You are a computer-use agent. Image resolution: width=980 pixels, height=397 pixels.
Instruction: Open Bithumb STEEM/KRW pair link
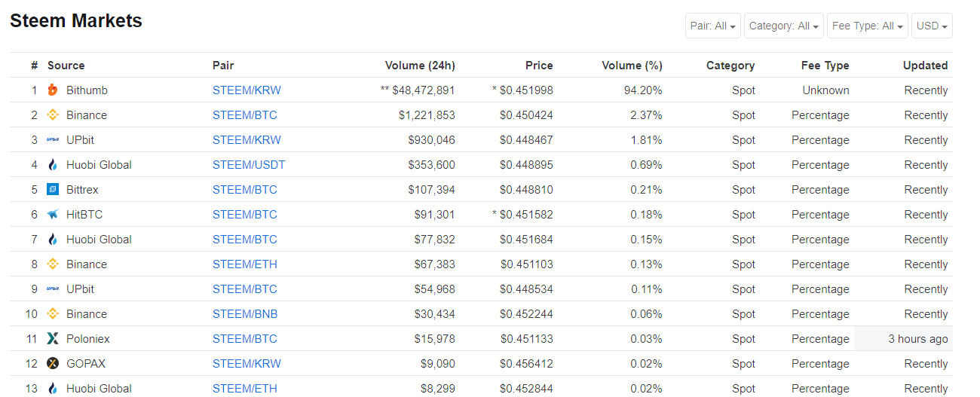click(247, 90)
